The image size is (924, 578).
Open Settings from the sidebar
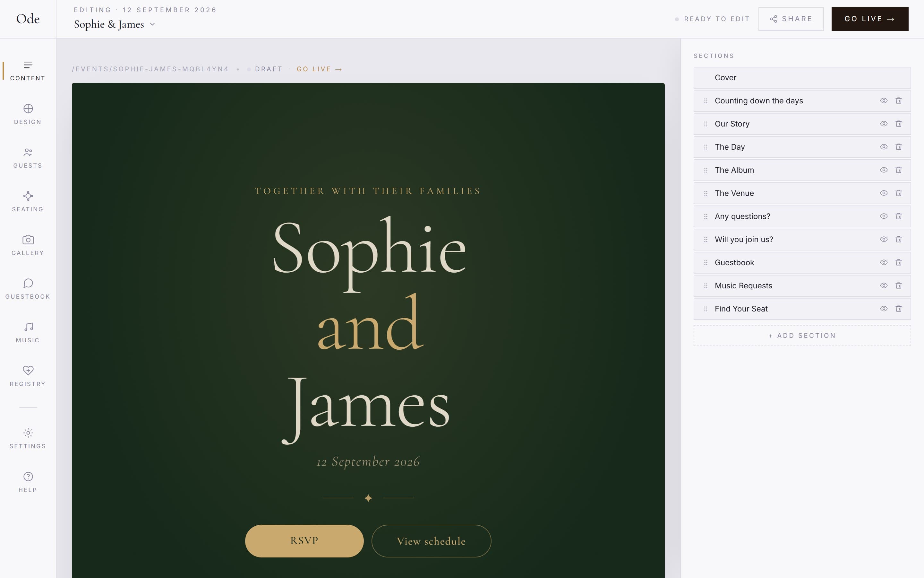[28, 439]
